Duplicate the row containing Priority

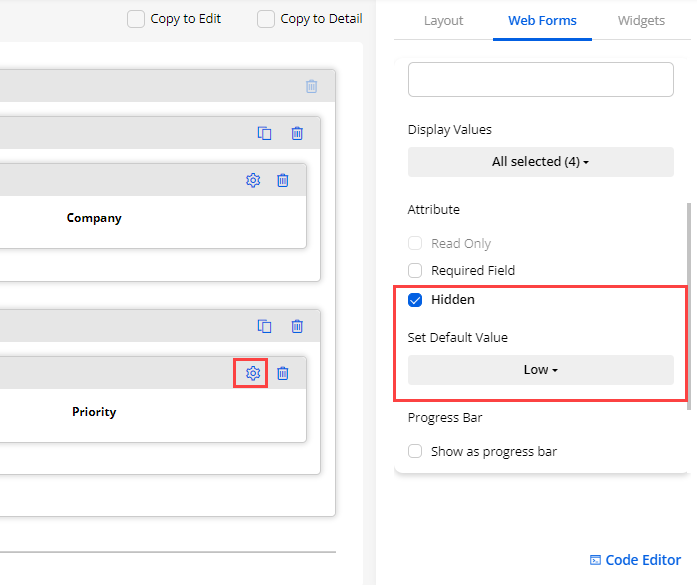click(265, 326)
